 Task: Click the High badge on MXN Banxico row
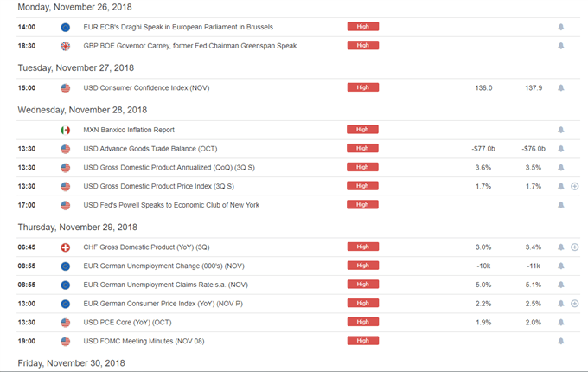point(363,130)
